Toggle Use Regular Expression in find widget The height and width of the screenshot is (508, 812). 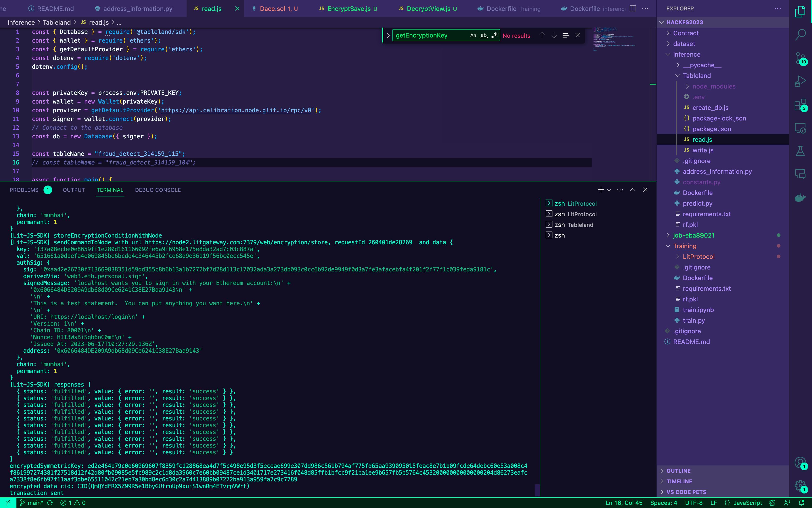(x=494, y=35)
